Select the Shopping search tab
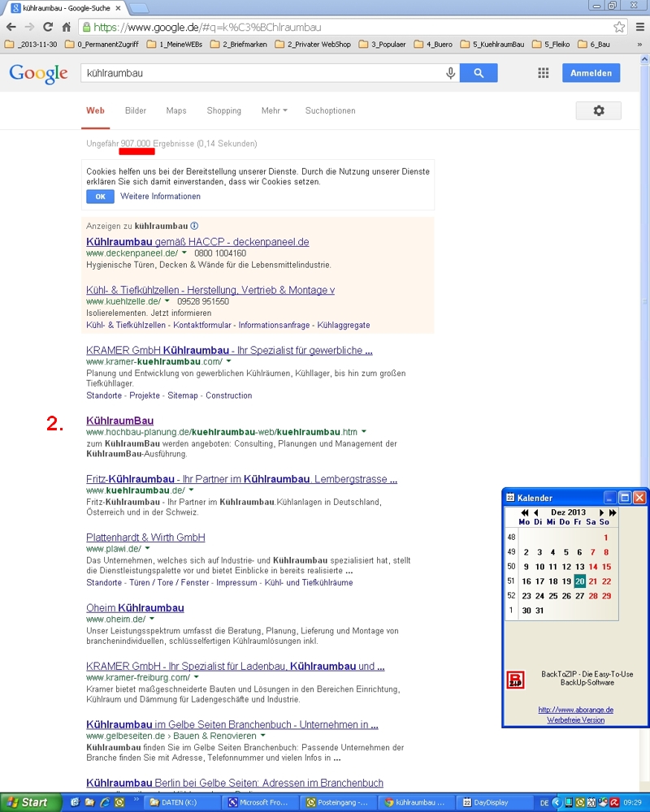The image size is (650, 812). click(x=223, y=111)
